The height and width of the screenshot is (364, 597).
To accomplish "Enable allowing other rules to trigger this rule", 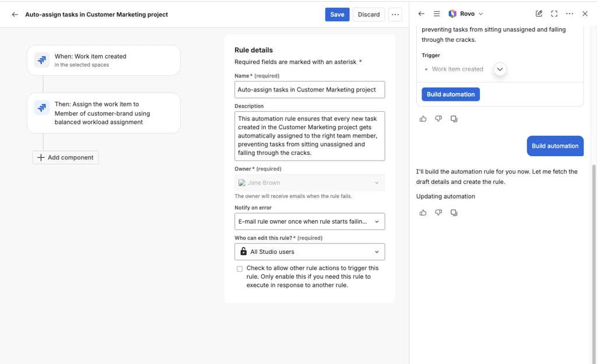I will [240, 268].
